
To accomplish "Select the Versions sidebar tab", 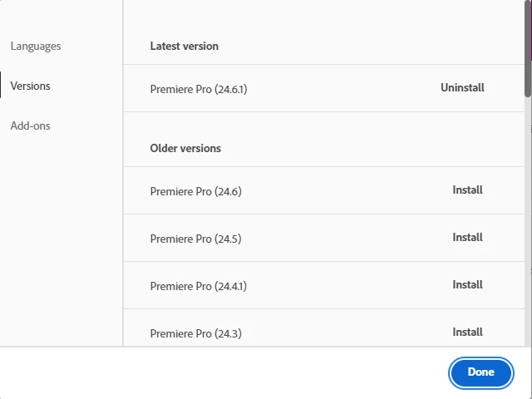I will [x=30, y=86].
